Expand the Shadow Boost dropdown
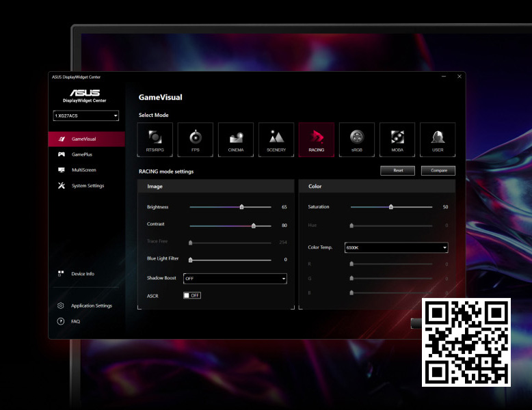Image resolution: width=532 pixels, height=410 pixels. click(235, 278)
